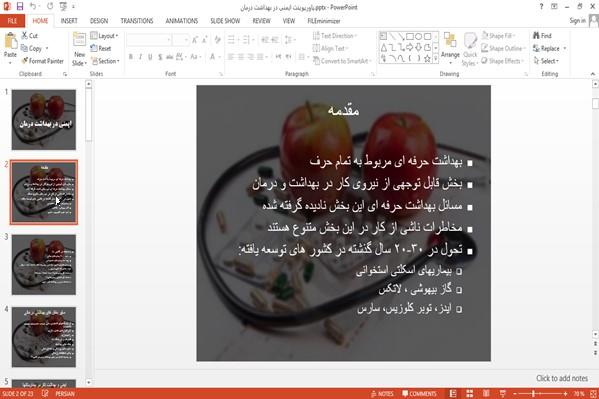Image resolution: width=599 pixels, height=399 pixels.
Task: Toggle Bold formatting
Action: 131,57
